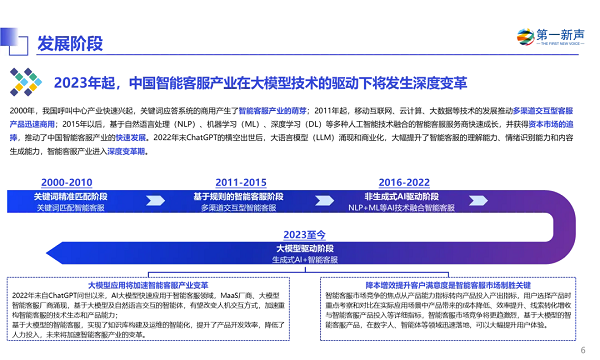The image size is (600, 360).
Task: Click the chevron arrow after 基于规则的智能客服阶段
Action: tap(324, 200)
